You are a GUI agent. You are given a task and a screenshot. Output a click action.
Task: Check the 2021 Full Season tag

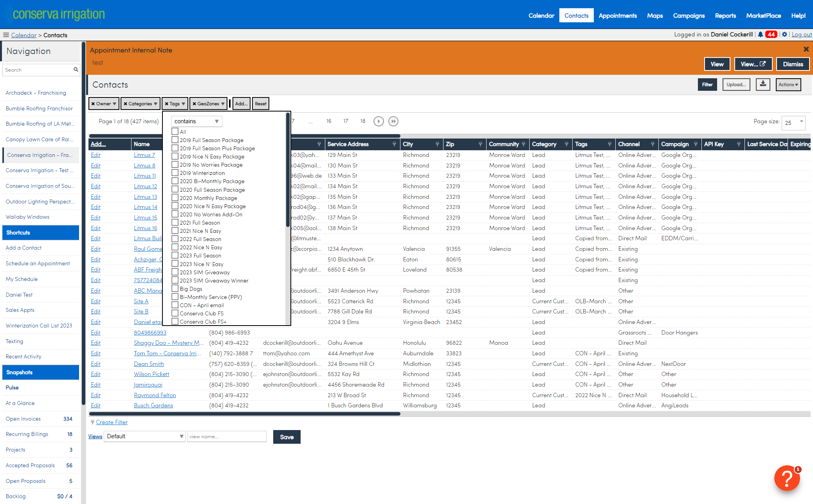[x=175, y=222]
